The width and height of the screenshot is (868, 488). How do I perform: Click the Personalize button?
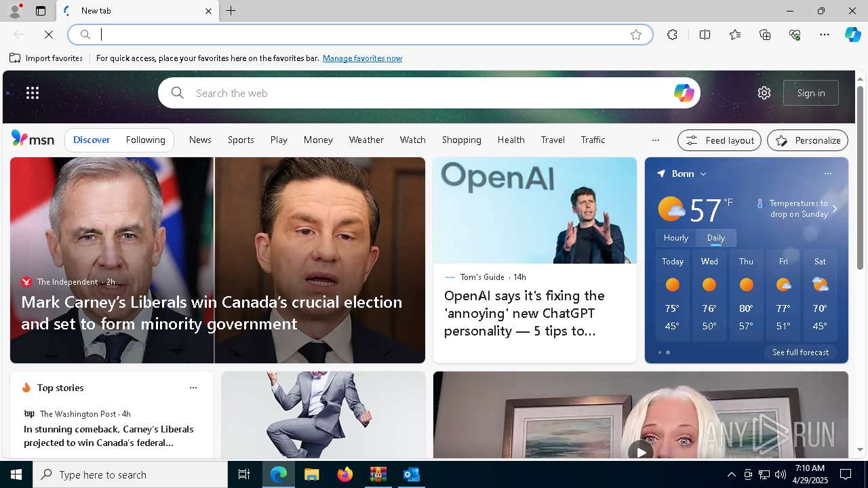click(808, 140)
